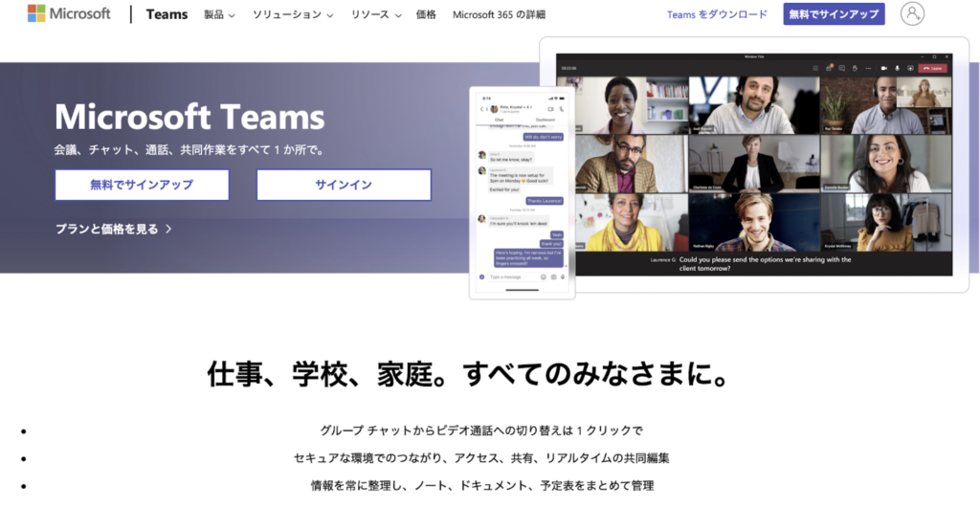Click the chevron beside プランと価格を見る
980x530 pixels.
(168, 230)
